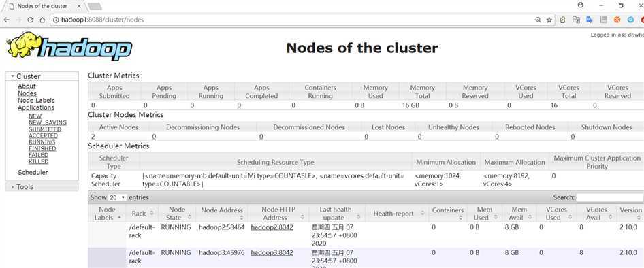Filter applications by FAILED state
This screenshot has height=268, width=644.
(x=38, y=155)
